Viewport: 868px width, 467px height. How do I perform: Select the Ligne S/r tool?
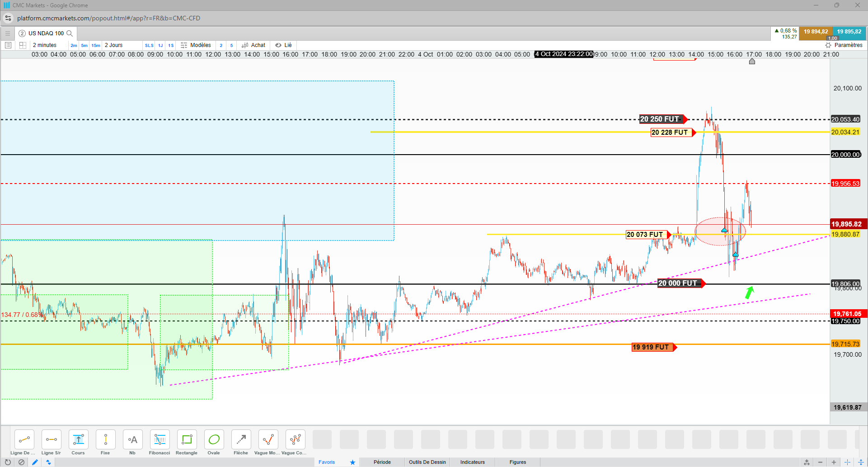tap(51, 442)
